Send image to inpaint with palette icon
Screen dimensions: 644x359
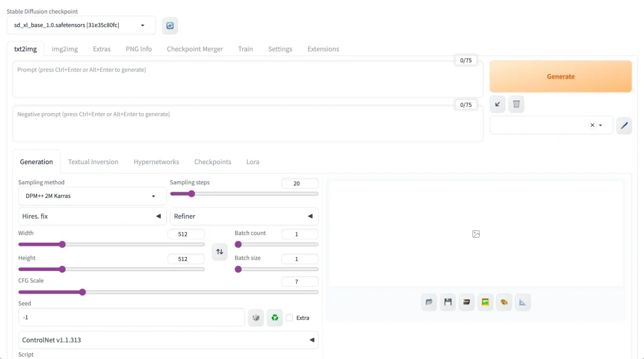(504, 302)
